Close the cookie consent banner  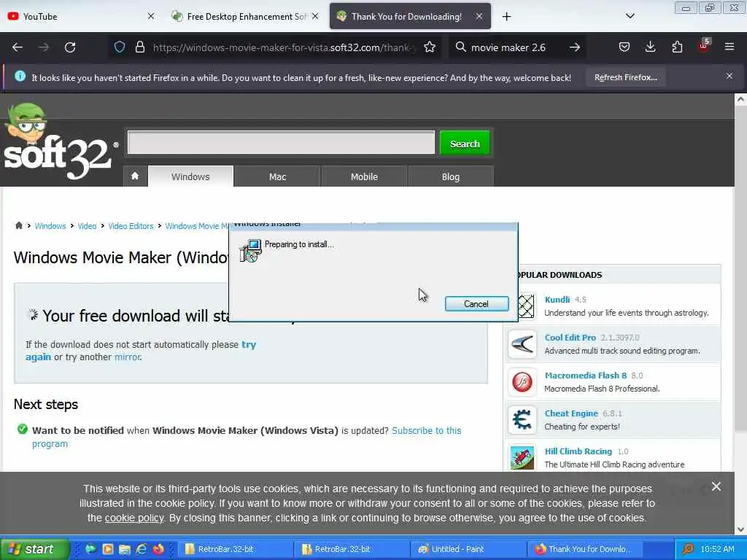(716, 486)
